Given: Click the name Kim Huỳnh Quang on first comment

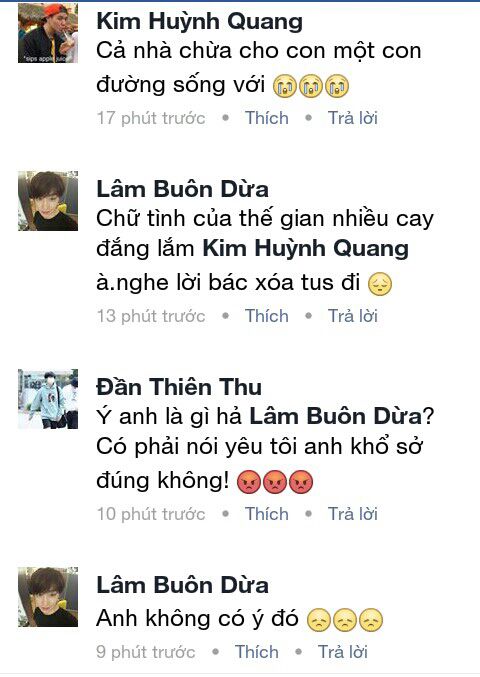Looking at the screenshot, I should 199,22.
